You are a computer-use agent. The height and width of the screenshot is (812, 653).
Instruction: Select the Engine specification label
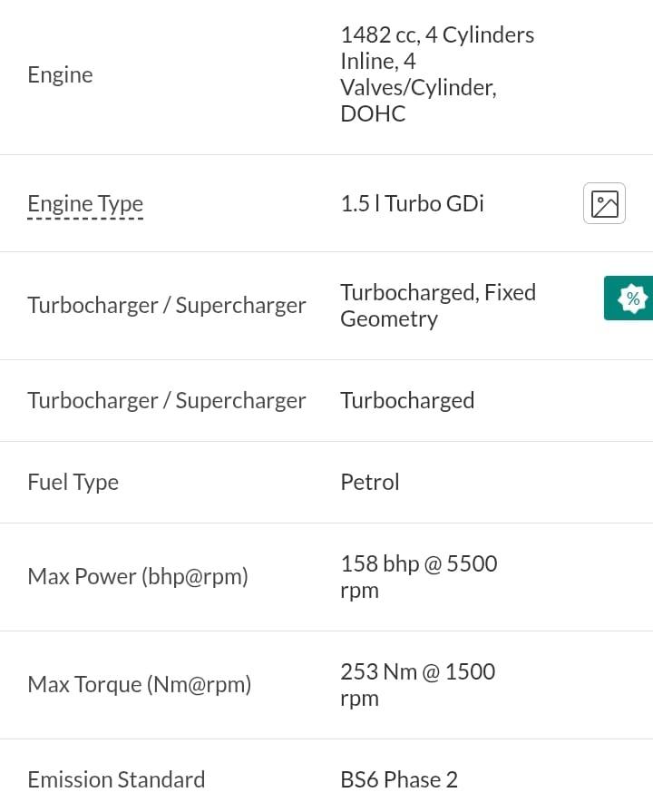pyautogui.click(x=60, y=75)
